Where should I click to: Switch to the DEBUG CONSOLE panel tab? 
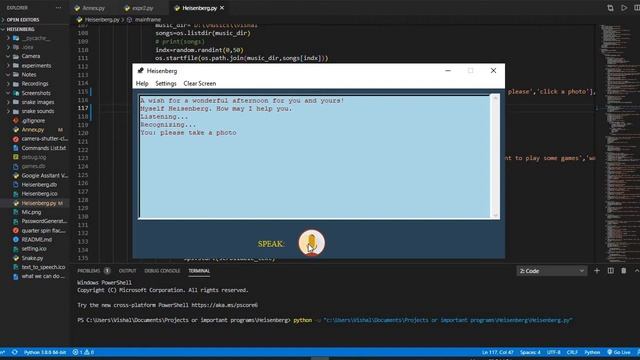pos(162,271)
